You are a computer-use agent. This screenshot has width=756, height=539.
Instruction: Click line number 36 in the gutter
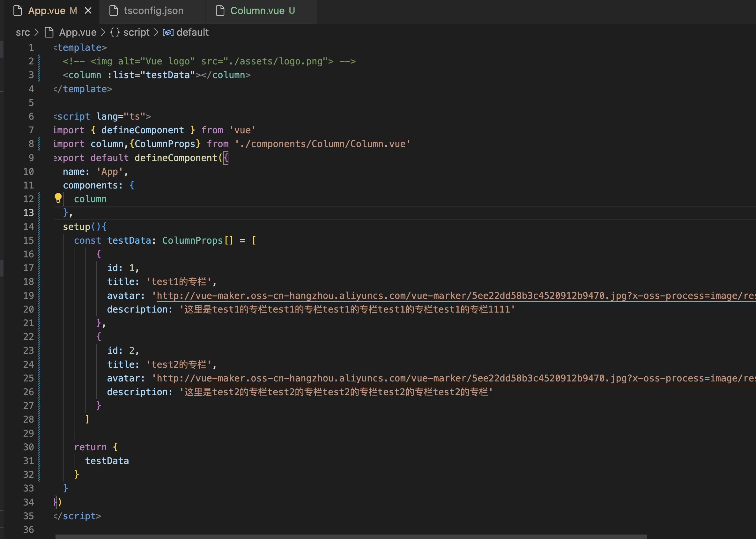point(28,530)
